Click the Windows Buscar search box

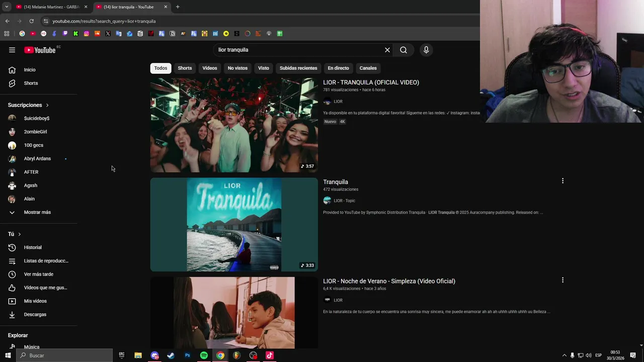click(64, 355)
